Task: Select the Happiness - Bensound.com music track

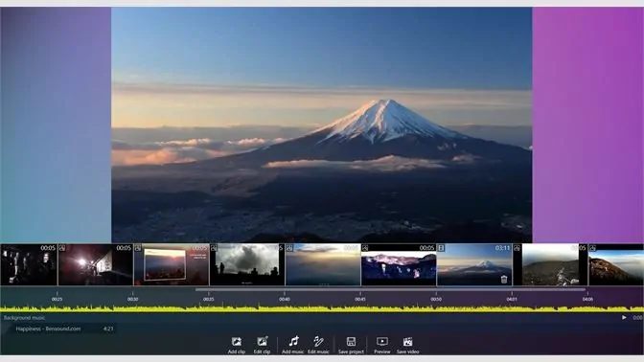Action: (64, 328)
